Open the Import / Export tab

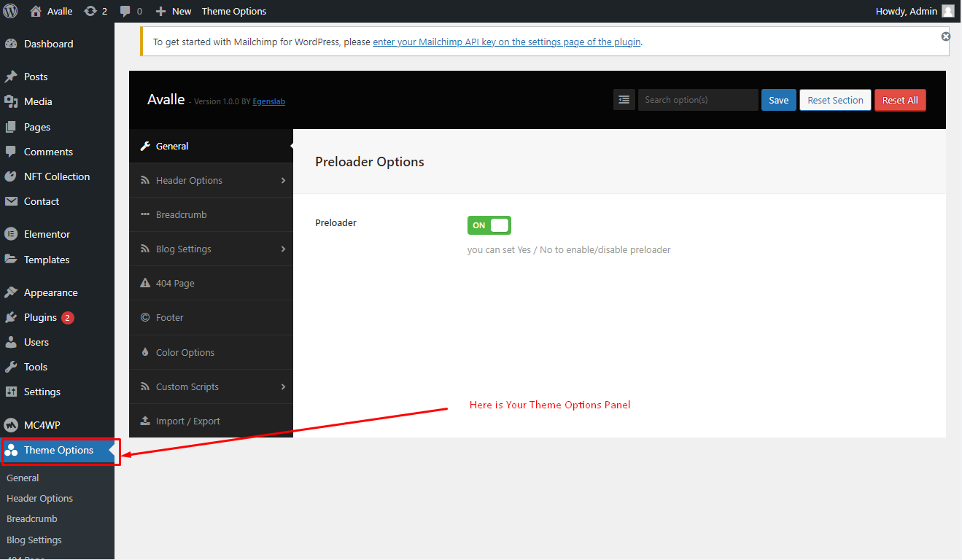coord(211,421)
